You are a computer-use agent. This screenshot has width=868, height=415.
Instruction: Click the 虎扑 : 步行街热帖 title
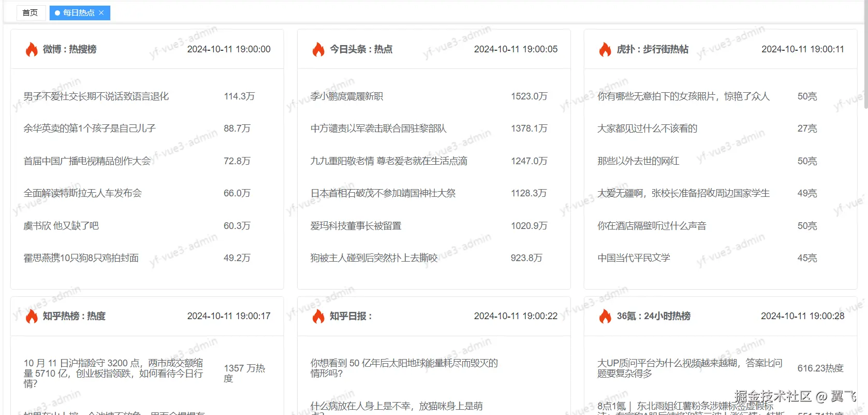point(653,49)
